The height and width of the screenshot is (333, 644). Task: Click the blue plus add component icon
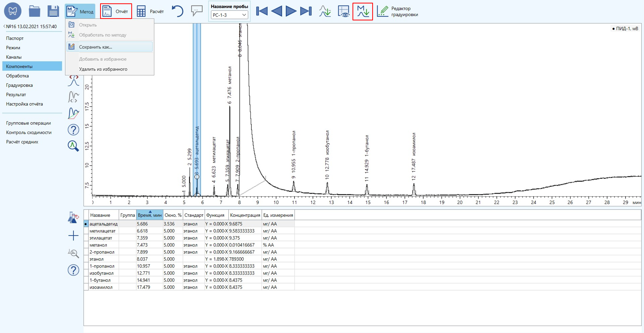[x=73, y=235]
